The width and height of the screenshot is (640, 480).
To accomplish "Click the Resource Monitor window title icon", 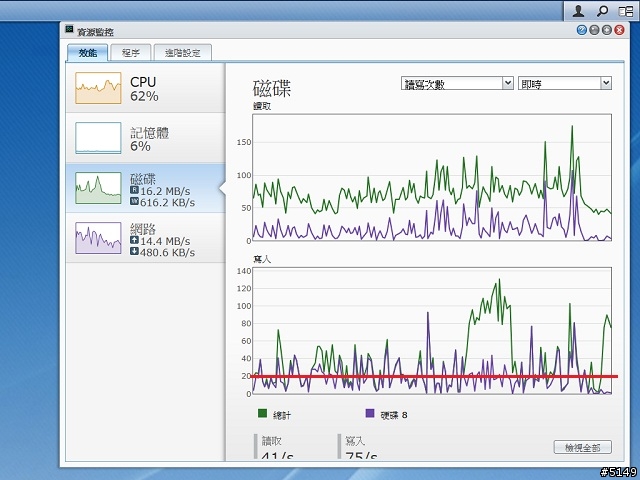I will coord(69,29).
